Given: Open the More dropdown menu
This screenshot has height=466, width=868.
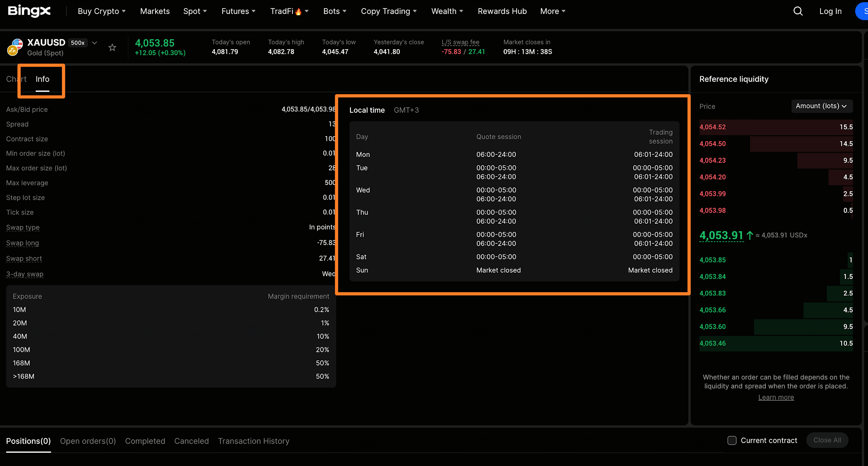Looking at the screenshot, I should click(553, 11).
